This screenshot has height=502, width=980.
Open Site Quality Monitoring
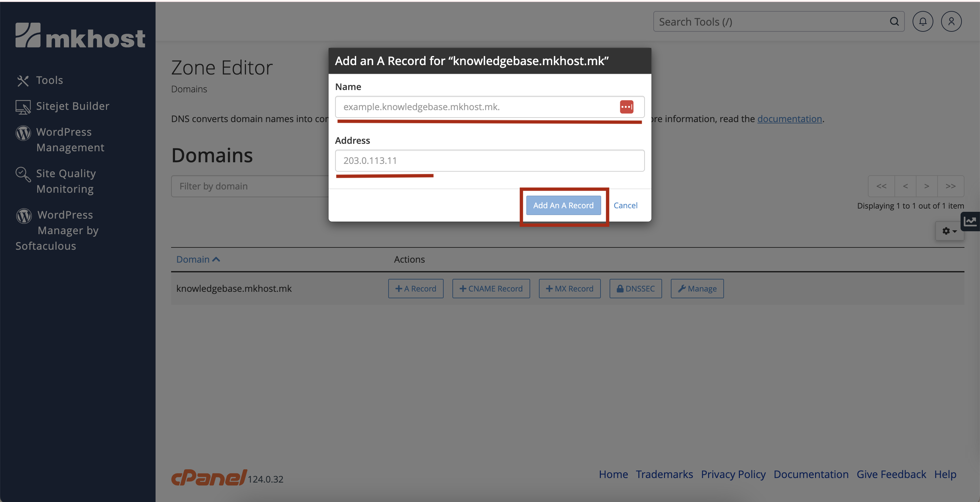(x=65, y=181)
